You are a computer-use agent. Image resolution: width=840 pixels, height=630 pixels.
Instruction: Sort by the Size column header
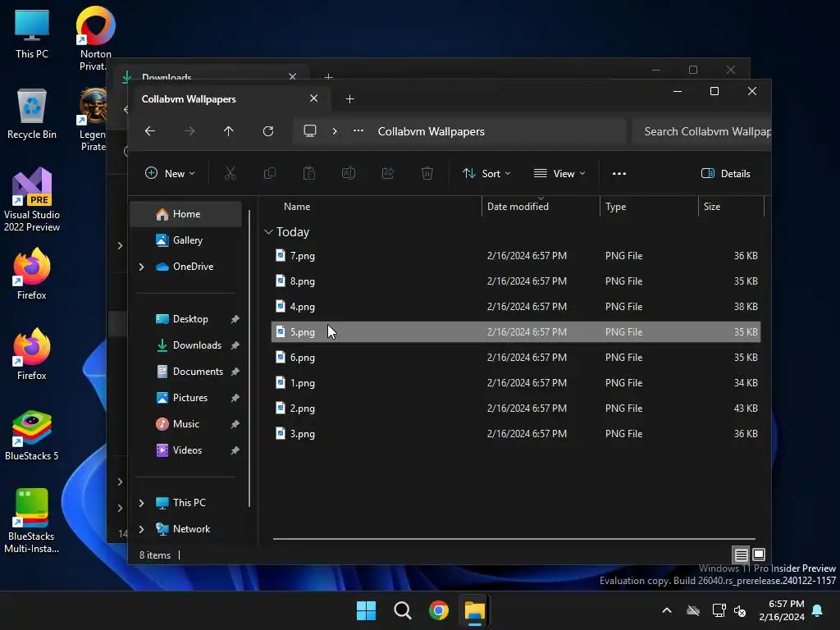point(731,207)
